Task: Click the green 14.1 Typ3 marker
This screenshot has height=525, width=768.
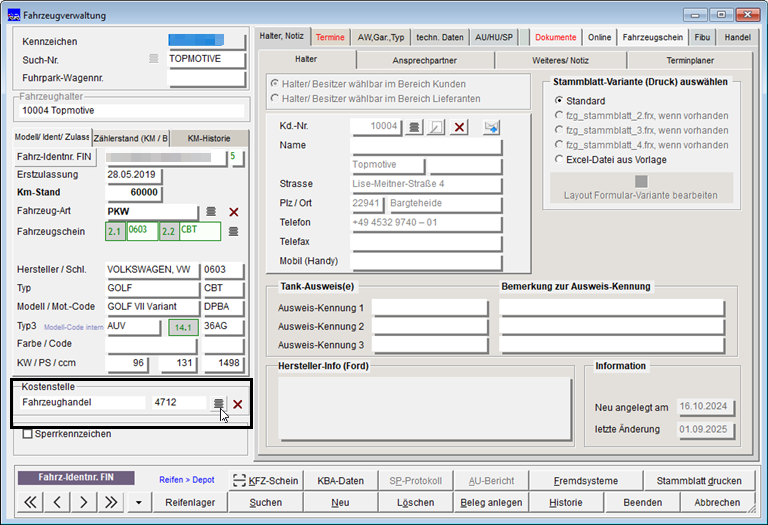Action: click(183, 327)
